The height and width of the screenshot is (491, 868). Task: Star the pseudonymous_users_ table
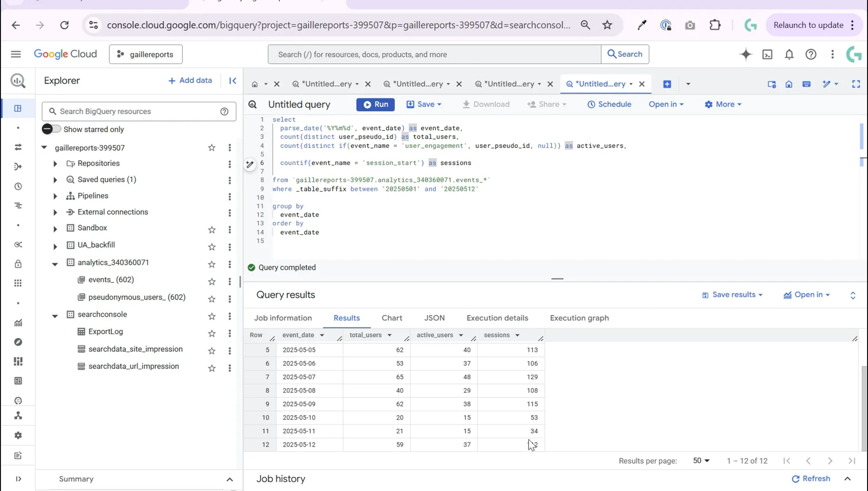click(x=212, y=299)
